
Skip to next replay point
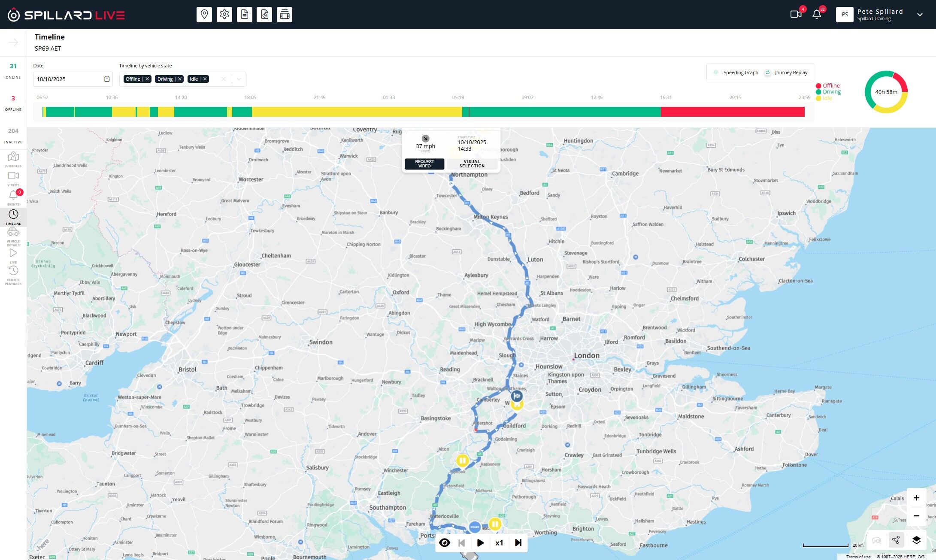[518, 543]
